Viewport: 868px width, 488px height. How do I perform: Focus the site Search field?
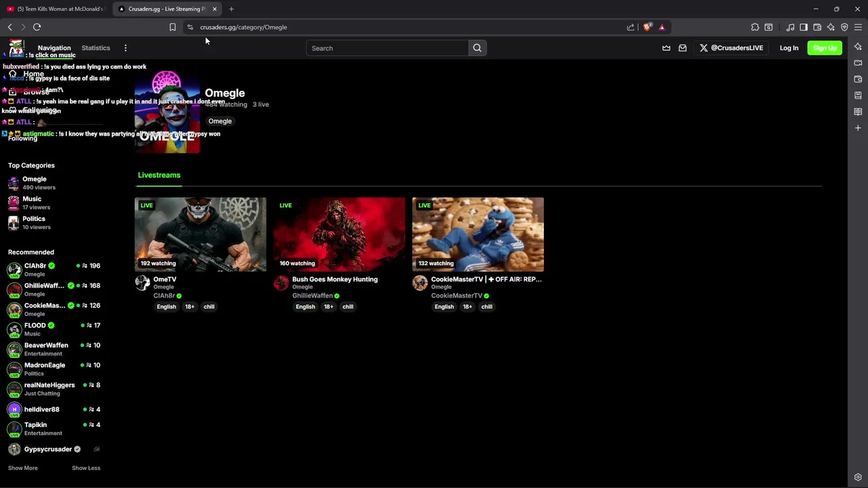coord(387,48)
